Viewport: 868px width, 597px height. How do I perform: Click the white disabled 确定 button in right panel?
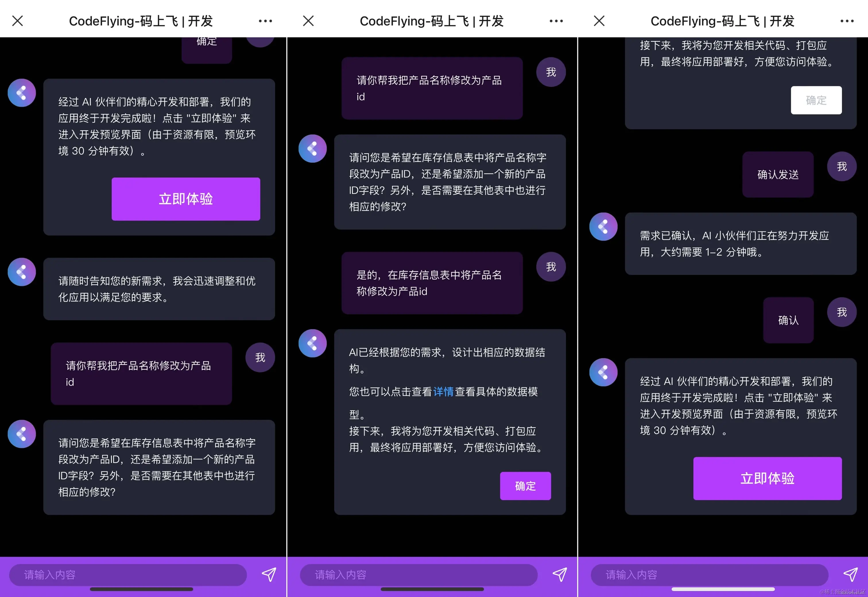[x=816, y=100]
